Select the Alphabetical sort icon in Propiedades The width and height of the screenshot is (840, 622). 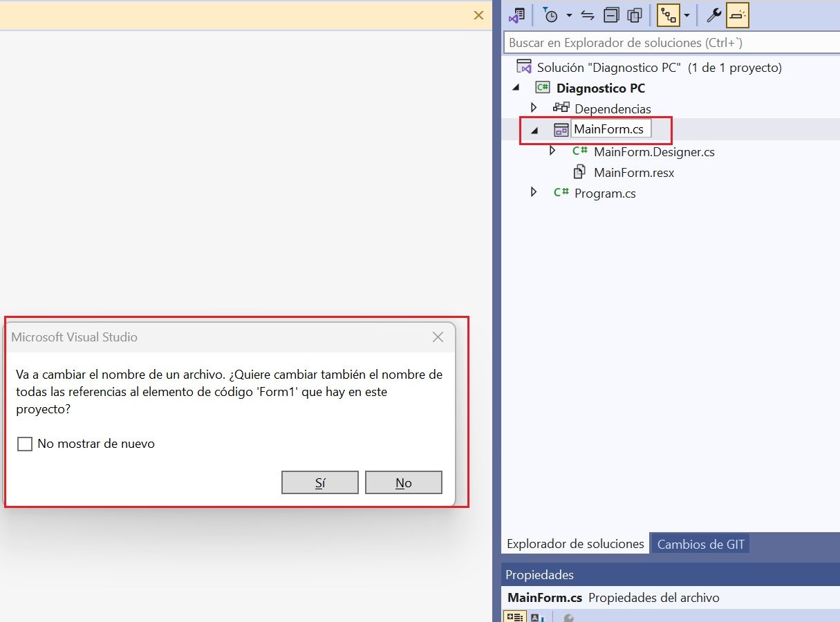point(538,616)
